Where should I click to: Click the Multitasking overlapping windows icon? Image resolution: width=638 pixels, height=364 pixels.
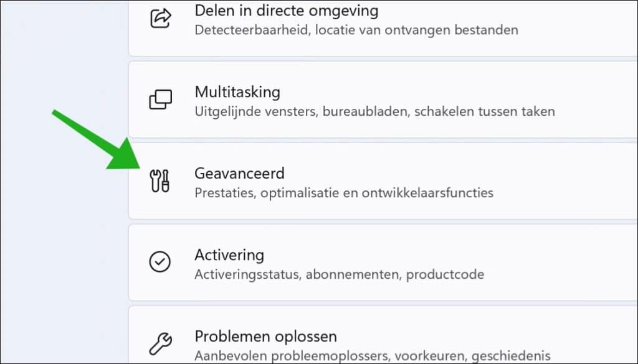click(x=160, y=100)
